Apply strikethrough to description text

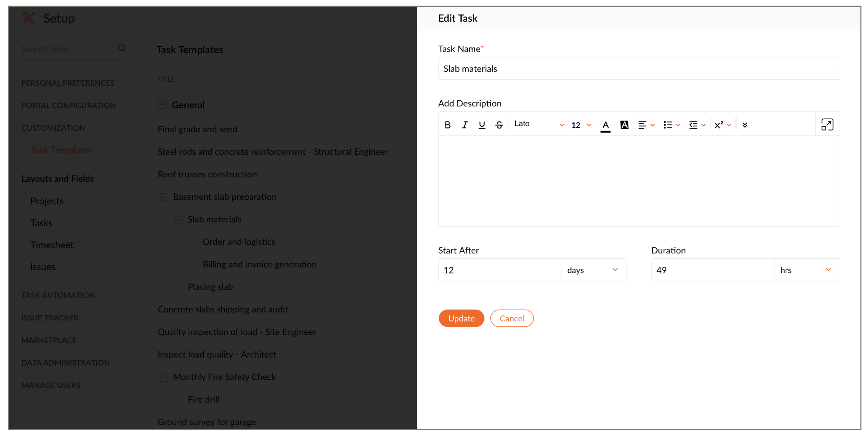(x=499, y=125)
